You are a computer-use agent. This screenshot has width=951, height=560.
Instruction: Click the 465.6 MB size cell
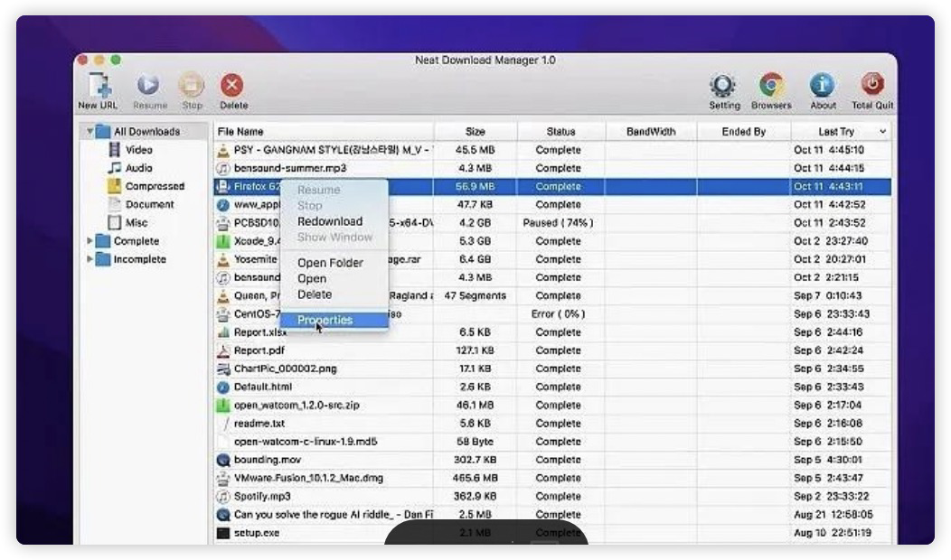click(x=475, y=478)
